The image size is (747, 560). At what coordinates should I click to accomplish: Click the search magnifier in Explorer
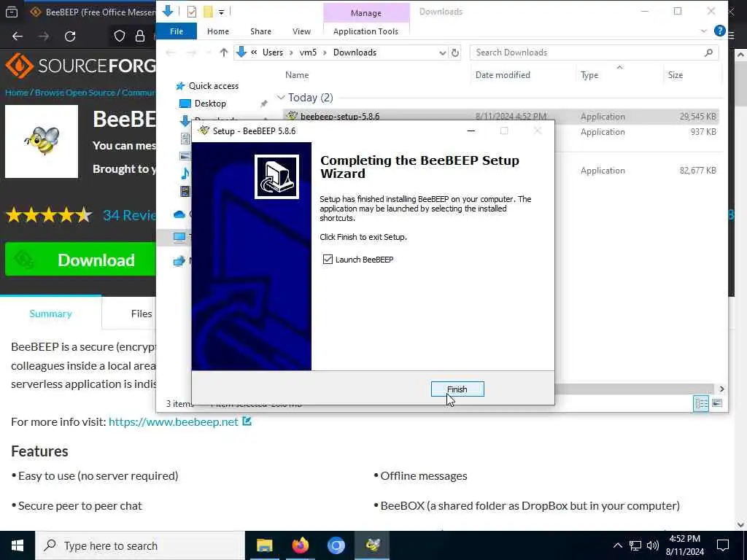pos(708,52)
